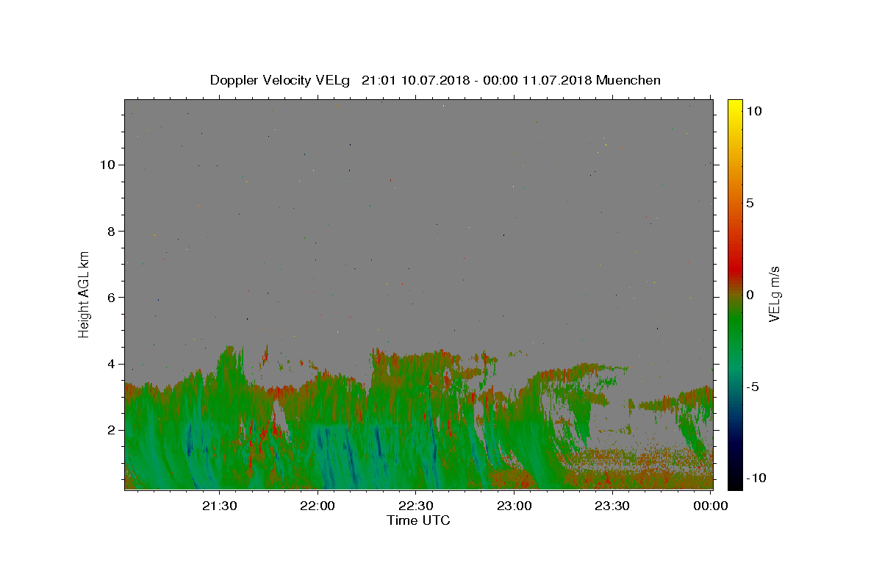This screenshot has width=882, height=588.
Task: Click the 'Height AGL km' axis label
Action: pos(85,294)
